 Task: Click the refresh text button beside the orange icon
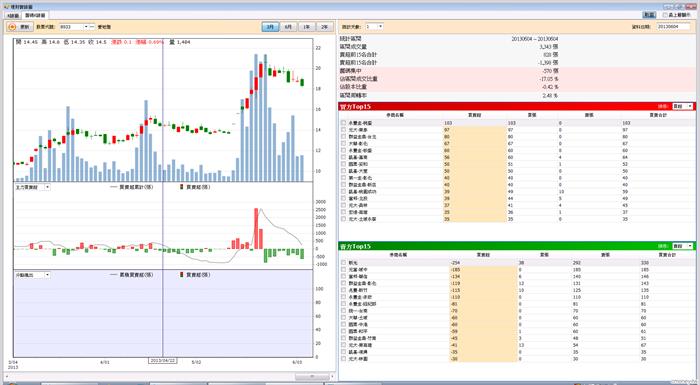tap(25, 27)
